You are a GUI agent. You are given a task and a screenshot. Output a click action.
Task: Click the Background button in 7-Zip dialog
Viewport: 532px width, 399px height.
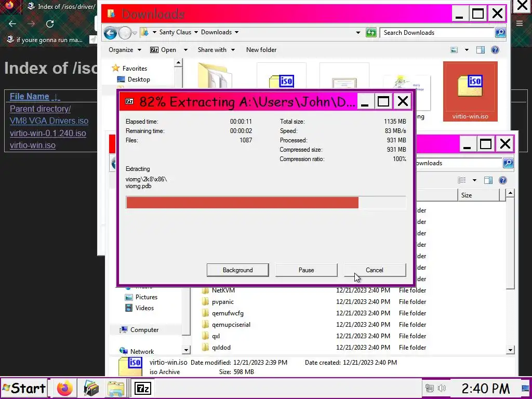237,270
